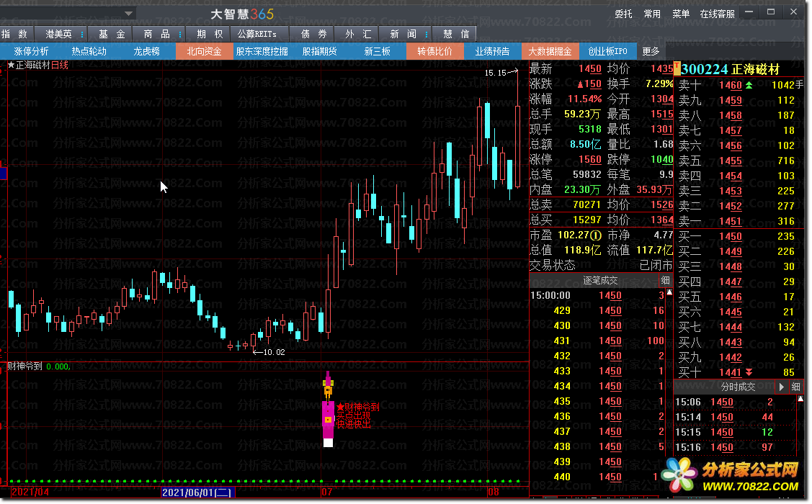
Task: Click the 细 button beside 分时成交
Action: coord(796,387)
